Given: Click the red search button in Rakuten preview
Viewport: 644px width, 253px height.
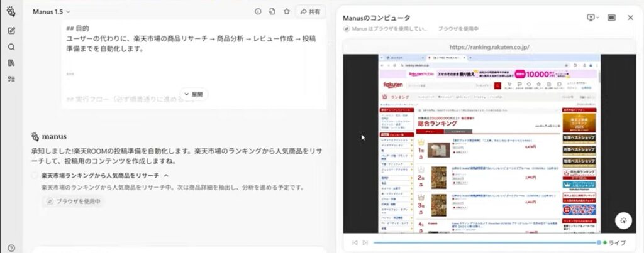Looking at the screenshot, I should coord(498,85).
